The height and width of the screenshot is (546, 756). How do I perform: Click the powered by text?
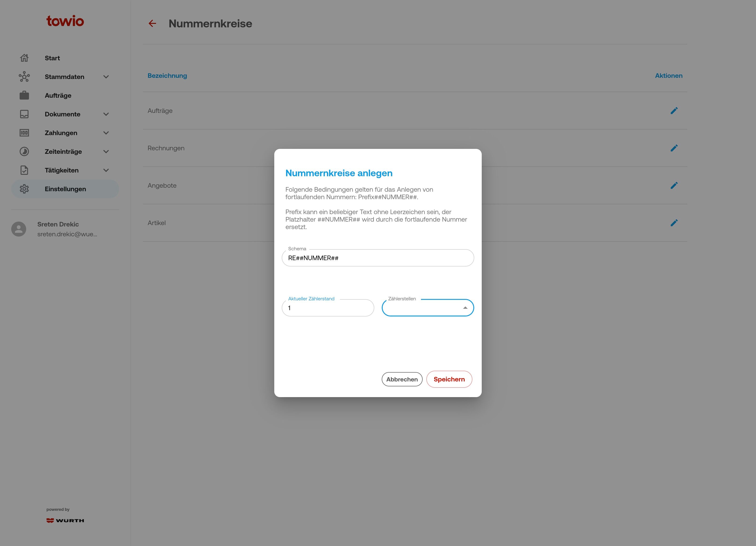(58, 509)
